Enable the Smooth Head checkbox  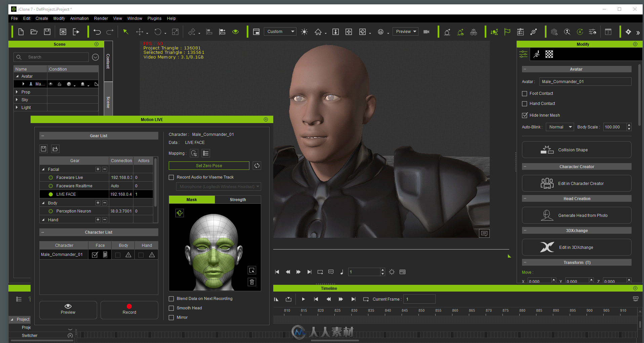pyautogui.click(x=171, y=308)
